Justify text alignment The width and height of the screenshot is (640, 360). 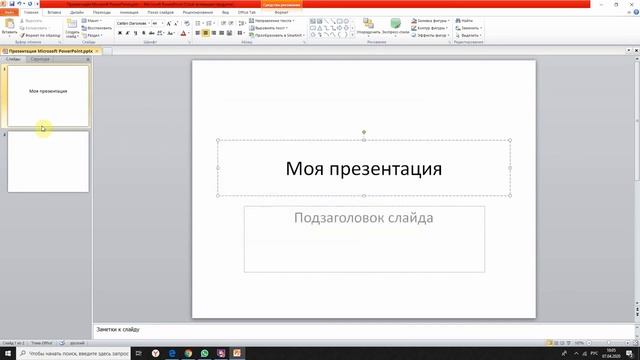[x=221, y=33]
